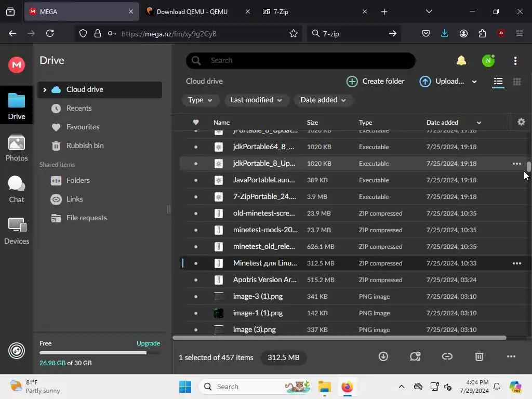Toggle favourite dot for Apotris Version Ar... row

click(196, 280)
